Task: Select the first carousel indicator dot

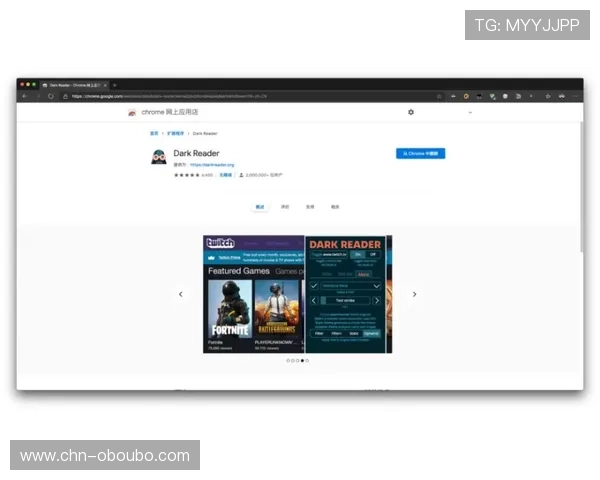Action: pos(287,360)
